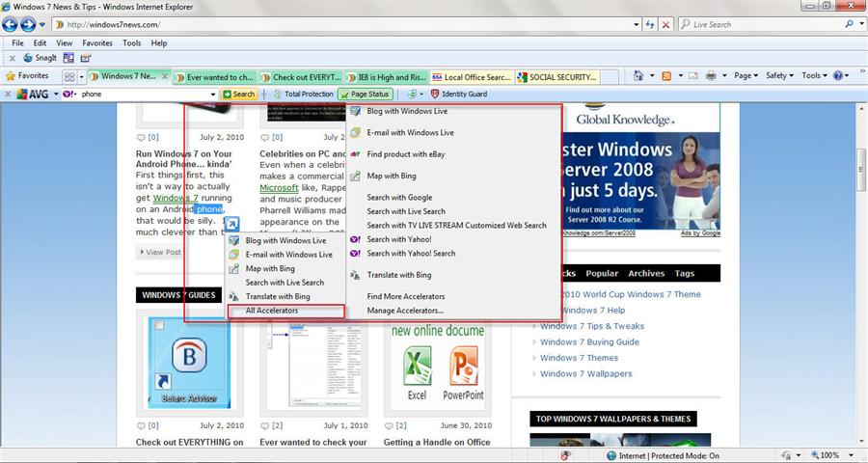Select 'Find More Accelerators' entry
868x463 pixels.
point(453,296)
